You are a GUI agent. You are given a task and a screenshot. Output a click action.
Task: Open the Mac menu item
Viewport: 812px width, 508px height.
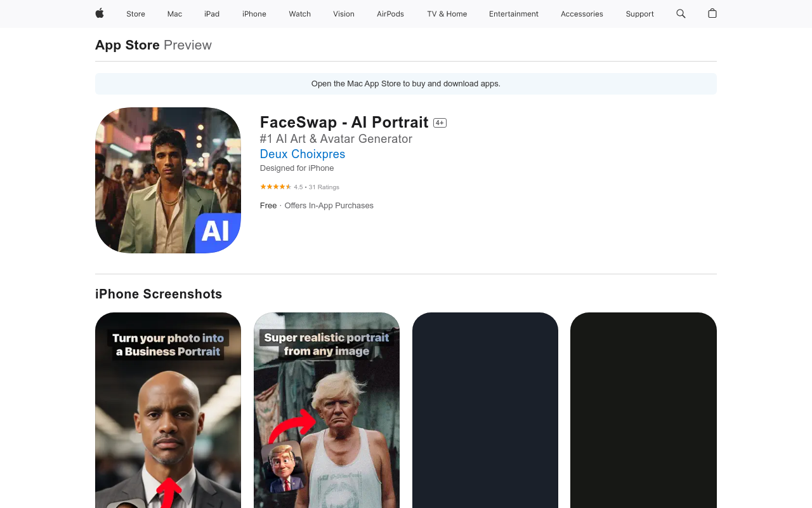174,14
